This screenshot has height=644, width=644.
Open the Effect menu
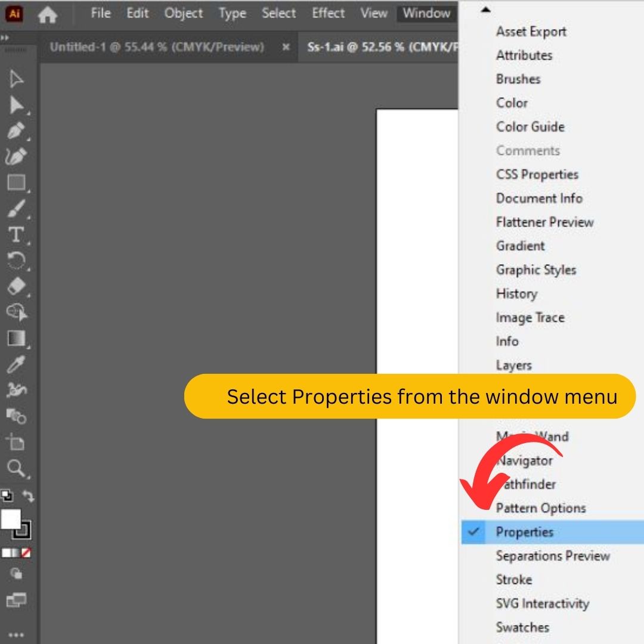pos(328,13)
